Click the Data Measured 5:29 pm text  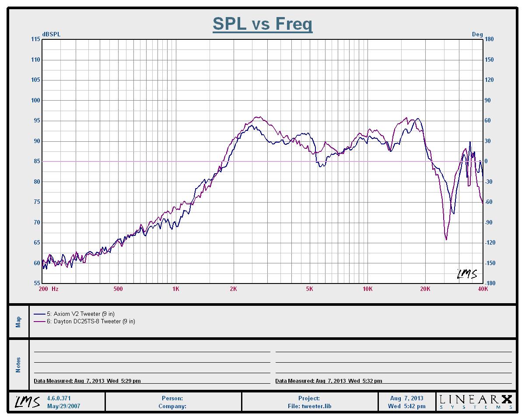[x=87, y=381]
